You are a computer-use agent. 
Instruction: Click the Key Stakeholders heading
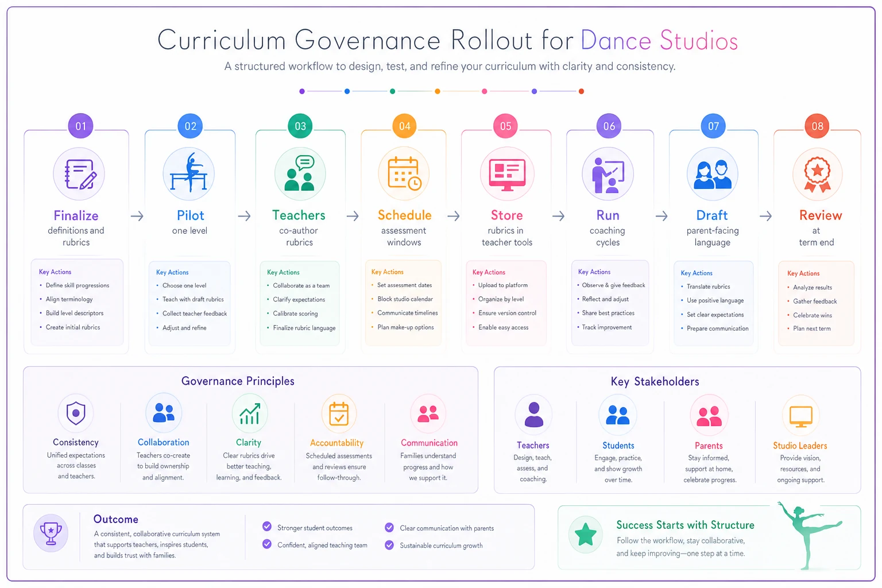[655, 381]
